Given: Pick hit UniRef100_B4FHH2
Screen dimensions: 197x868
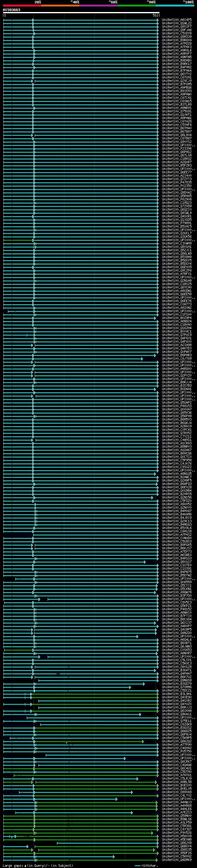Looking at the screenshot, I should (x=177, y=67).
